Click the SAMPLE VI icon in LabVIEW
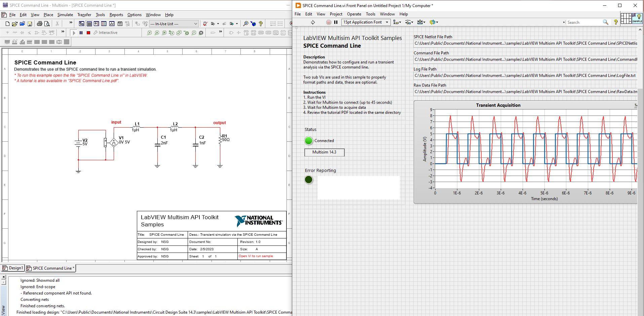644x316 pixels. click(637, 18)
